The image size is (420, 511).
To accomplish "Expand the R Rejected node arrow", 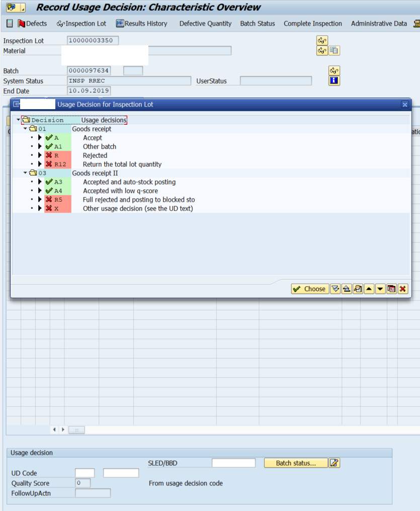I will (40, 155).
